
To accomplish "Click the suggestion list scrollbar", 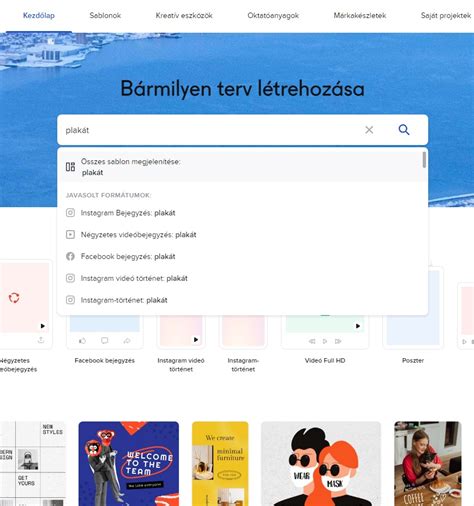I will (424, 160).
